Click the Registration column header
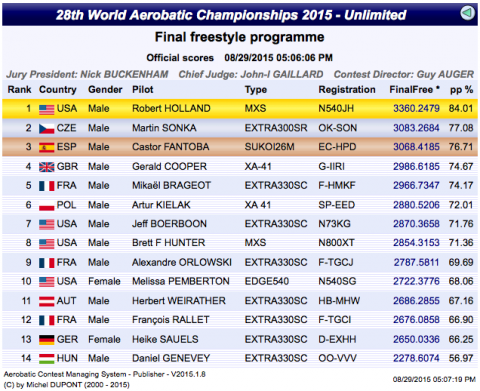Screen dimensions: 480x391 (347, 90)
